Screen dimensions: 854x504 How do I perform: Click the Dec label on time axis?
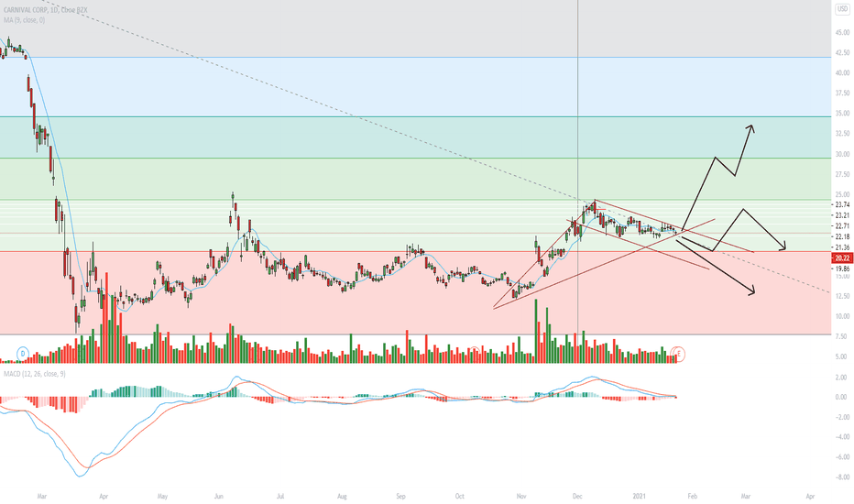tap(577, 497)
